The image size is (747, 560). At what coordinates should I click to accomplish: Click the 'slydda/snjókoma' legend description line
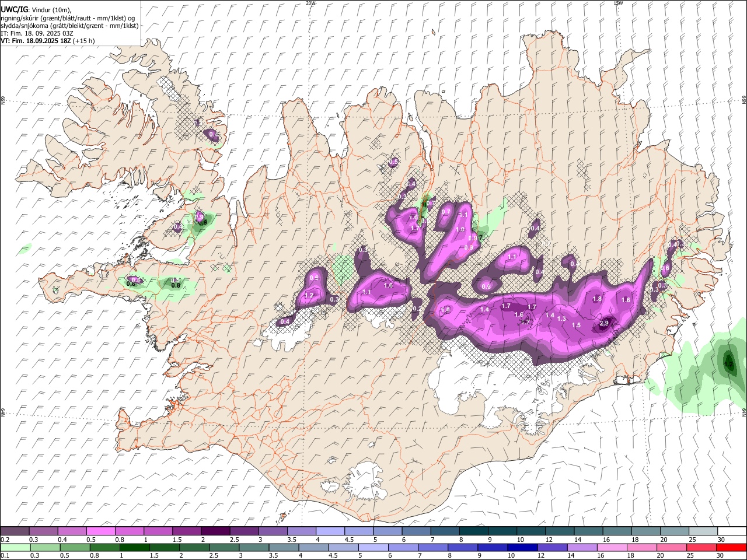pyautogui.click(x=69, y=26)
